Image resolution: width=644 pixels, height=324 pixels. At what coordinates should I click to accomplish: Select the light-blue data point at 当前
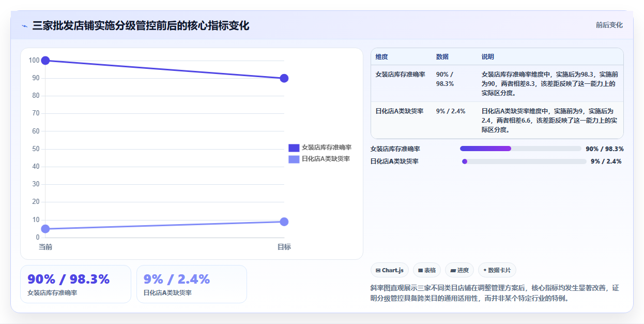point(45,229)
